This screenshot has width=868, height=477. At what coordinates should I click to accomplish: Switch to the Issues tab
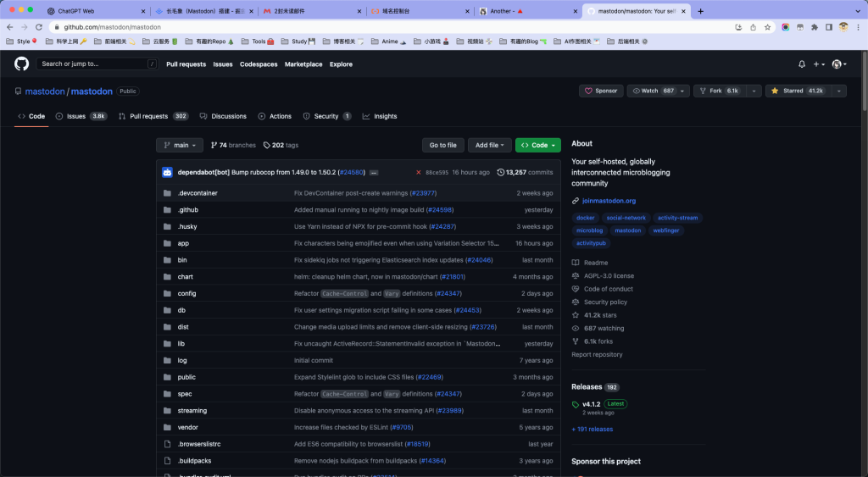76,116
